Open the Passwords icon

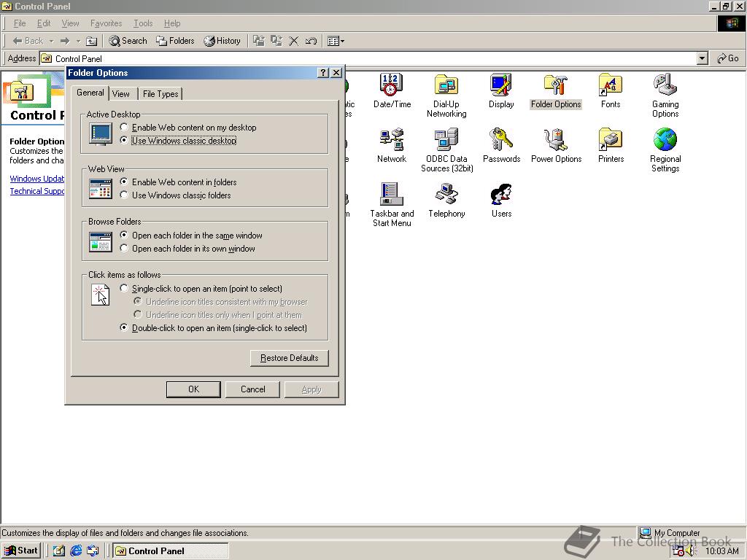coord(501,145)
